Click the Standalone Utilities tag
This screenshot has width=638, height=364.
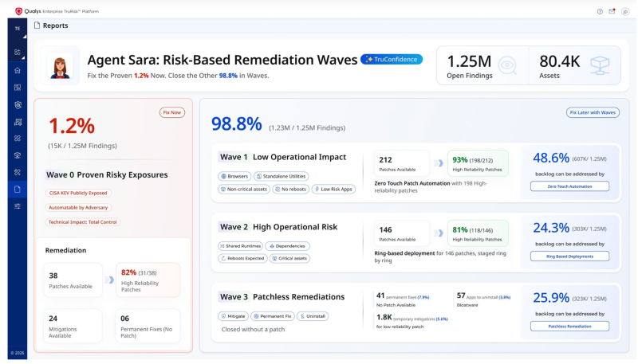[x=282, y=176]
